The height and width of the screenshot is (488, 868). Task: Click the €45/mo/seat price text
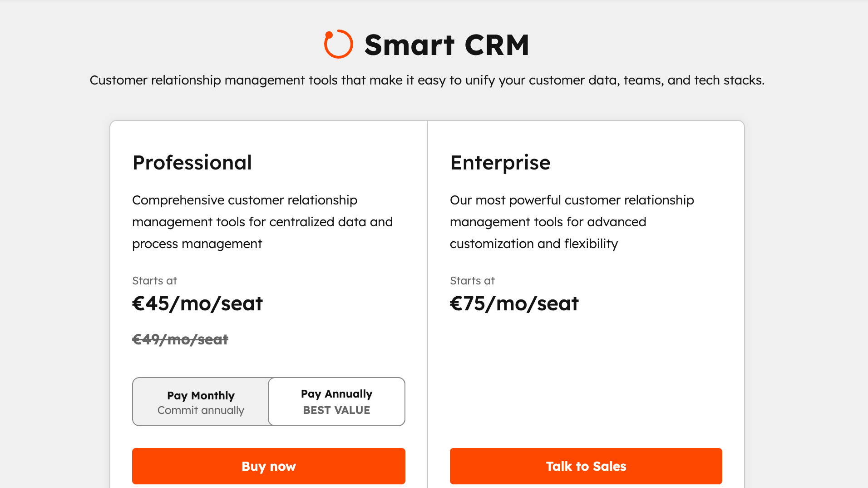pyautogui.click(x=197, y=304)
